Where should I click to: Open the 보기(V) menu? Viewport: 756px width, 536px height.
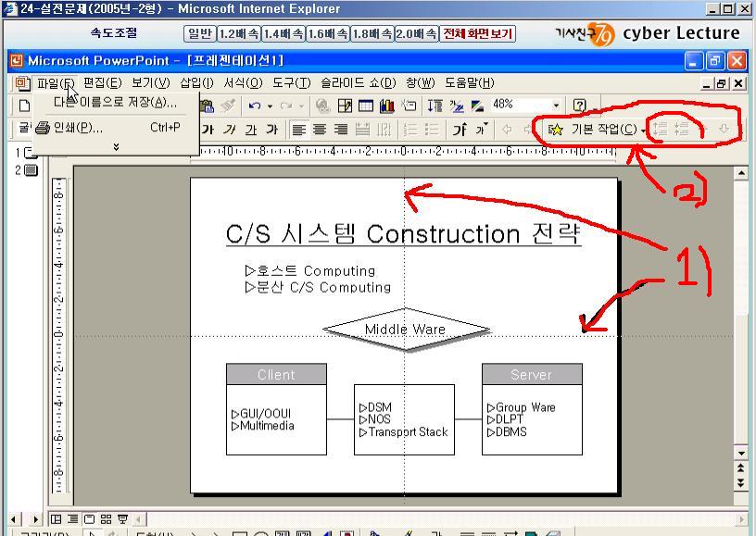coord(151,82)
